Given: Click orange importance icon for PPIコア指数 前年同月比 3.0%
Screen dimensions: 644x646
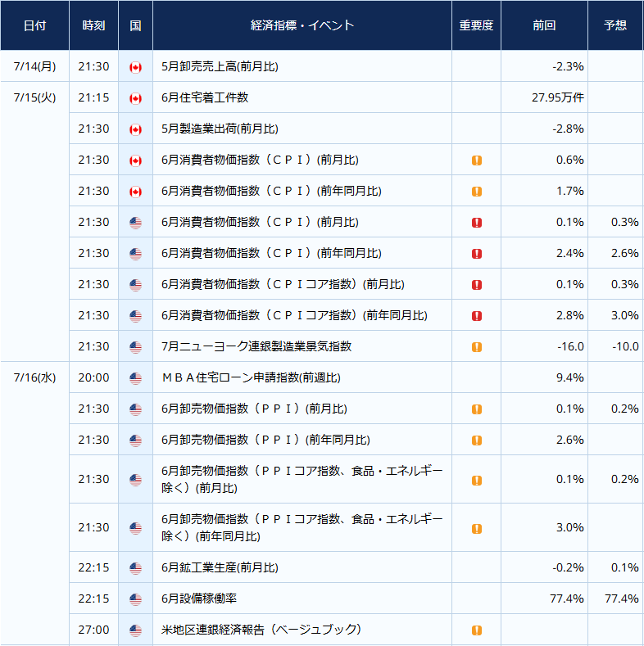Looking at the screenshot, I should point(477,529).
